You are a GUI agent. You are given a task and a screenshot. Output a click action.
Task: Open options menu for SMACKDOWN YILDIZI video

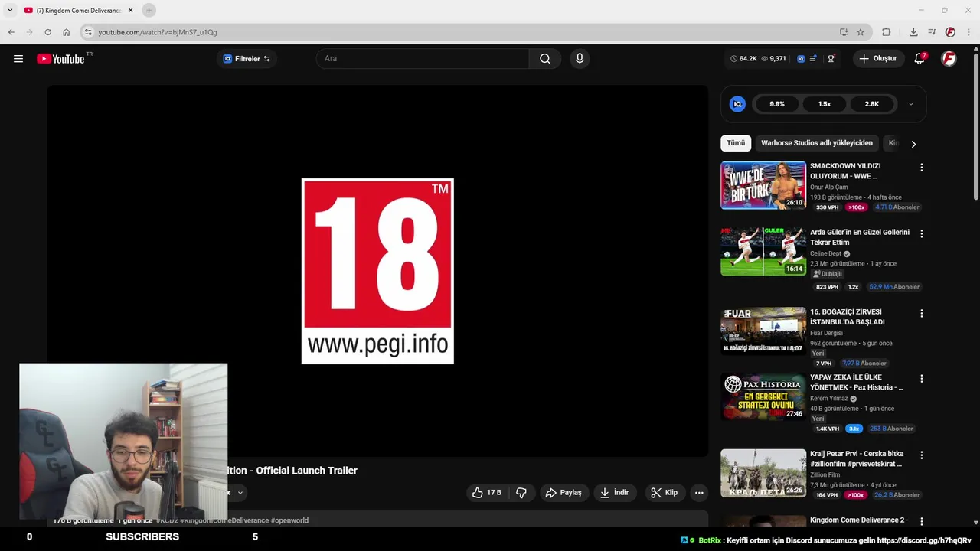click(921, 168)
